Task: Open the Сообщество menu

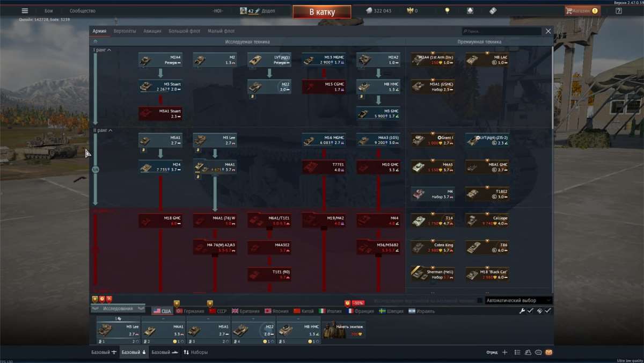Action: coord(83,11)
